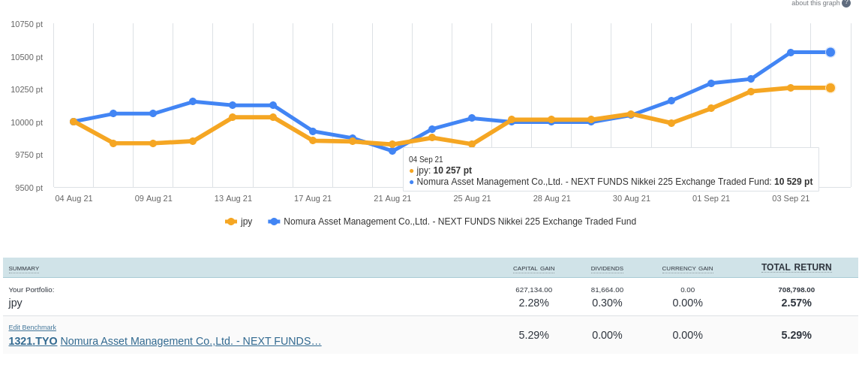
Task: Open Nomura Asset Management benchmark name link
Action: click(191, 341)
